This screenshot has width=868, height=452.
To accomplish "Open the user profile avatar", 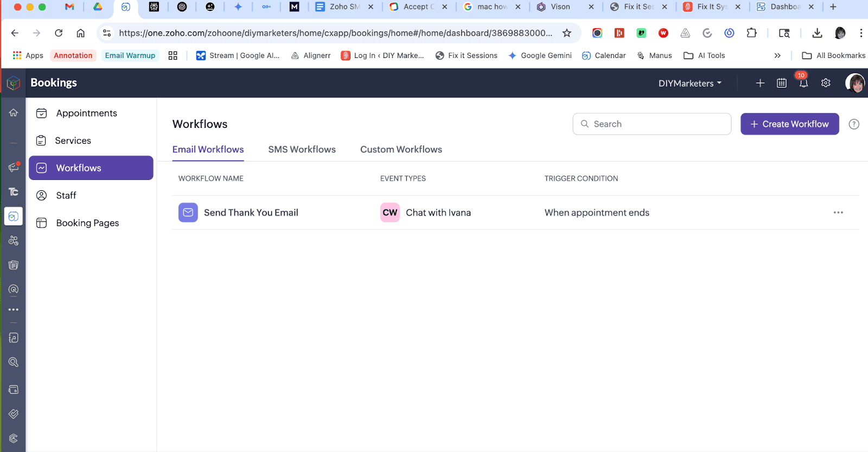I will pos(855,83).
